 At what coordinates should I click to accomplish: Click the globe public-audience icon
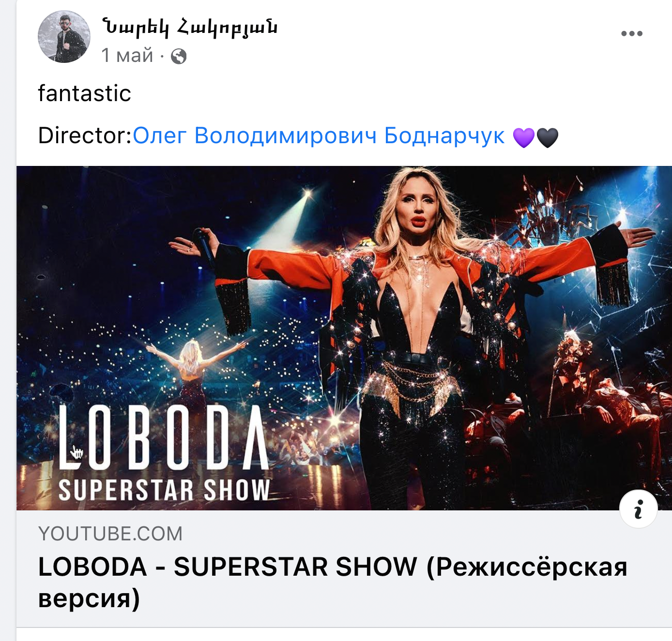(179, 57)
